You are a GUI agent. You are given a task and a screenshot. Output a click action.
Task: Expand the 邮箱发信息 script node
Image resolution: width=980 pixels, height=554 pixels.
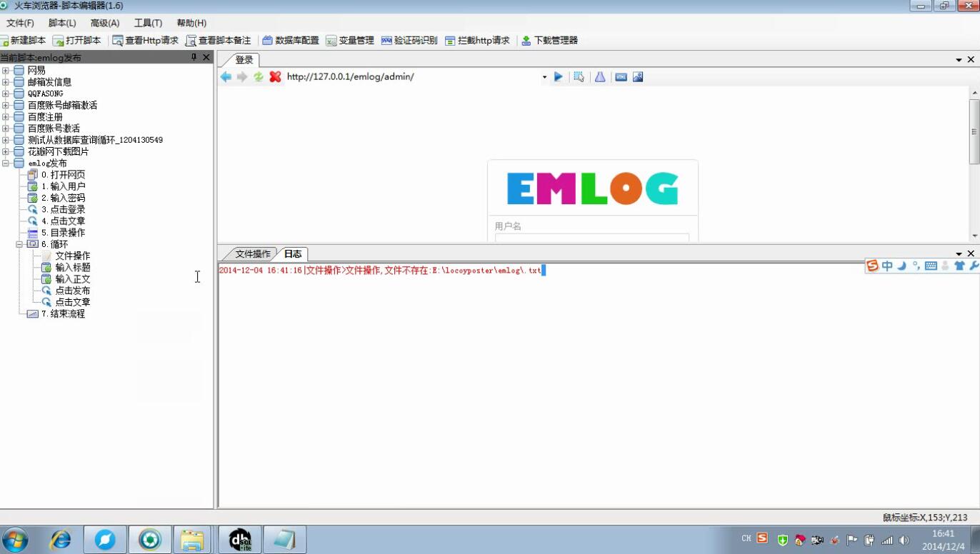pos(6,82)
